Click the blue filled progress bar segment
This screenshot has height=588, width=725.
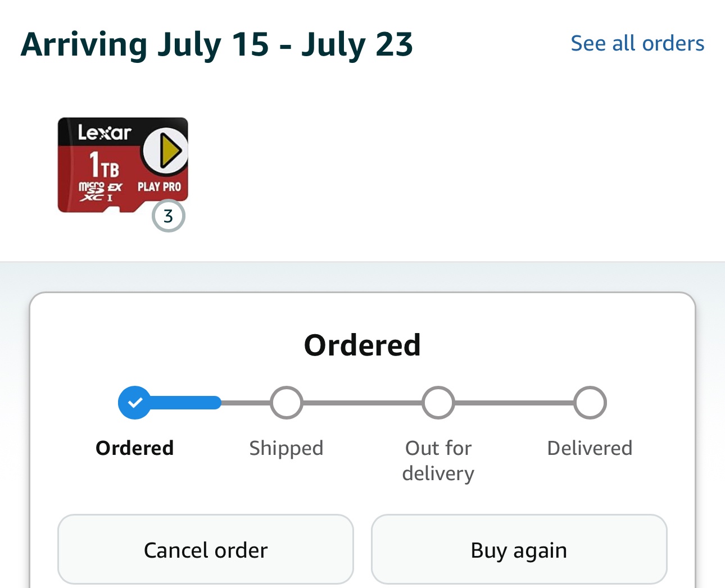185,403
